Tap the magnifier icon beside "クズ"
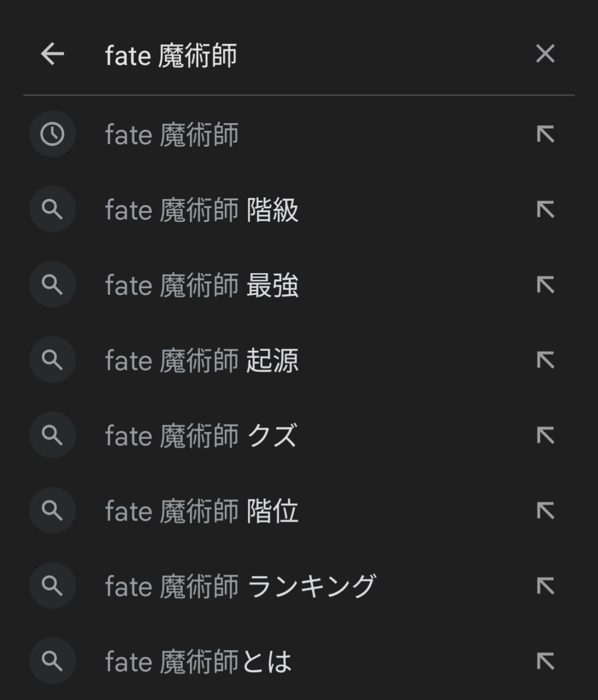 53,435
